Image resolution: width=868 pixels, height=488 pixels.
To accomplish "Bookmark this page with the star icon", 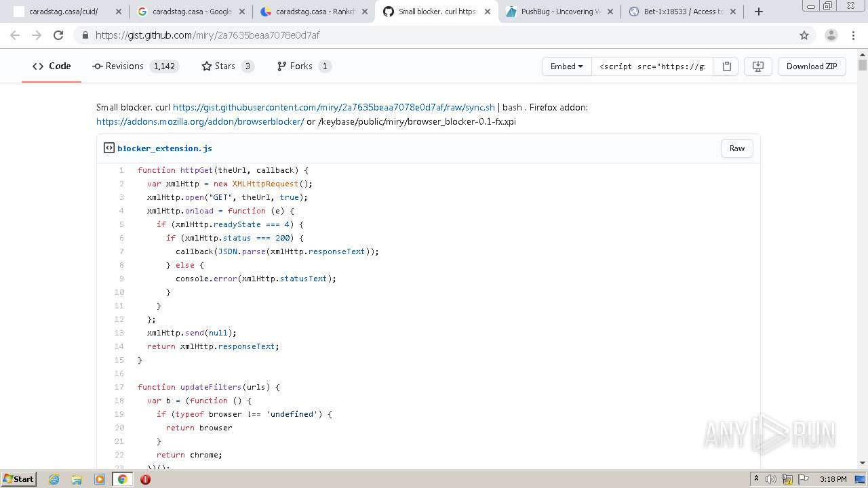I will tap(804, 35).
